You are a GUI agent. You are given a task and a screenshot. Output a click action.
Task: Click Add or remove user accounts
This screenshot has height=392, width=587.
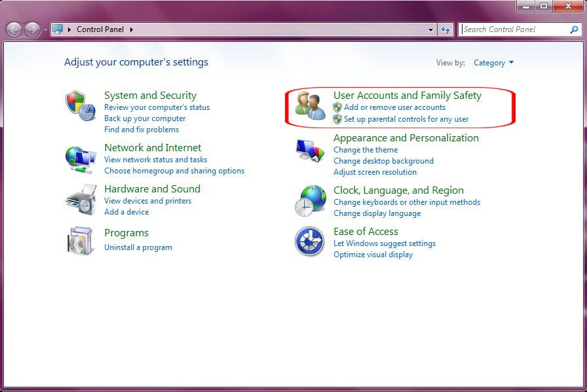click(x=394, y=107)
